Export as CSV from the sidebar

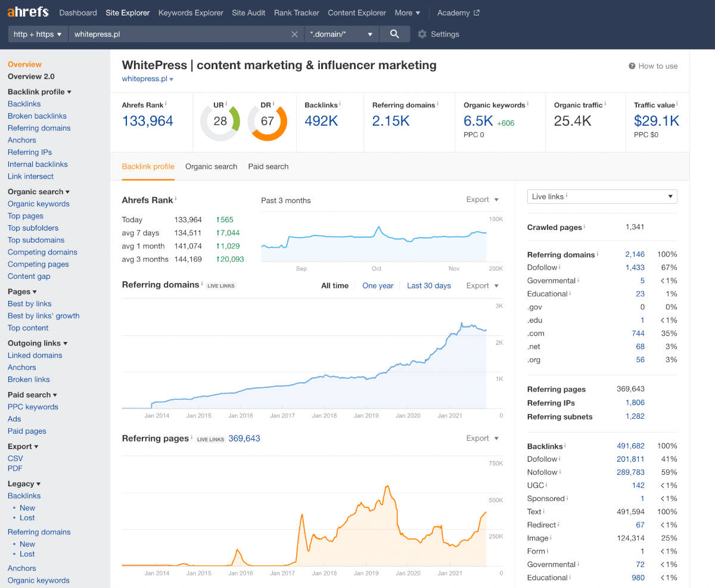(x=15, y=458)
